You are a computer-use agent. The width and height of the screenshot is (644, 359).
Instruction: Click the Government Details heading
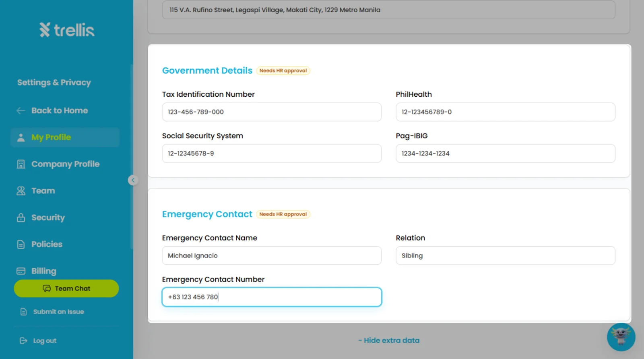[x=207, y=71]
